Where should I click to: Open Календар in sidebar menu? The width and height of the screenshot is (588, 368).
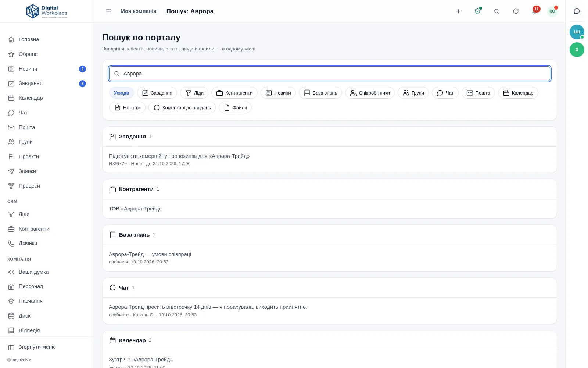47,98
